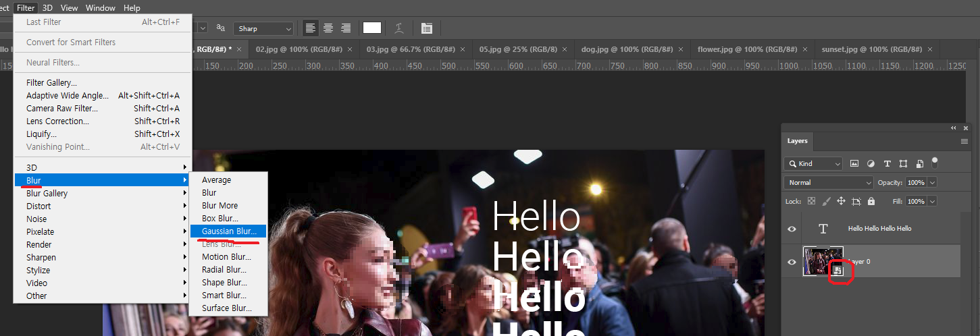Prevent artboard auto-nesting lock icon
This screenshot has width=980, height=336.
(x=856, y=201)
